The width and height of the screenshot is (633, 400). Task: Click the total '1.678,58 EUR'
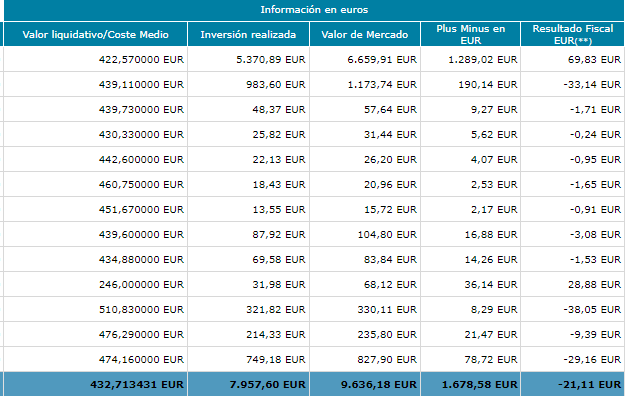(470, 385)
